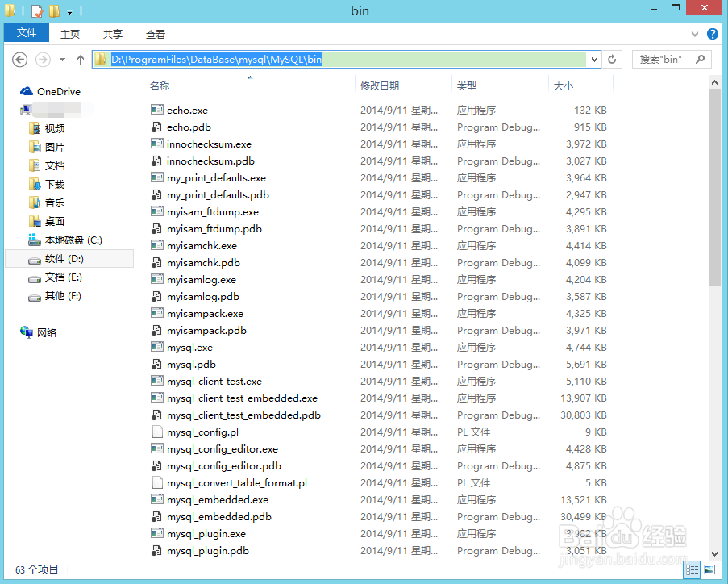
Task: Select echo.exe file icon
Action: point(157,111)
